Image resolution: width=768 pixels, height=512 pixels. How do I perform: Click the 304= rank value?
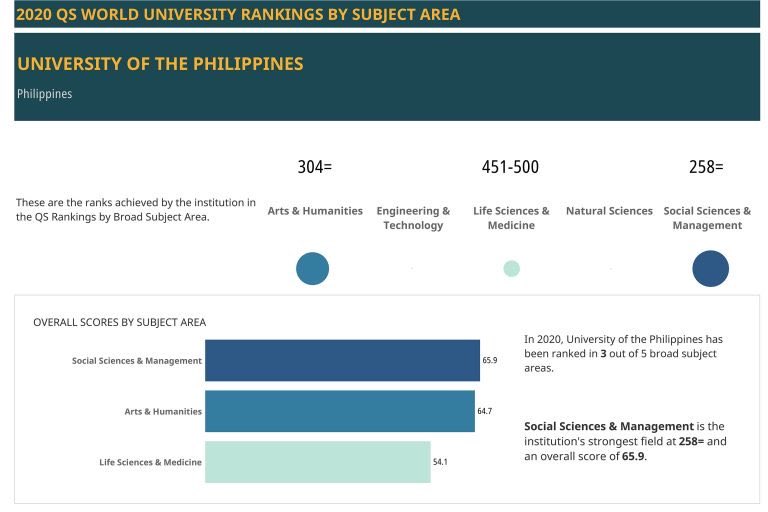tap(314, 167)
